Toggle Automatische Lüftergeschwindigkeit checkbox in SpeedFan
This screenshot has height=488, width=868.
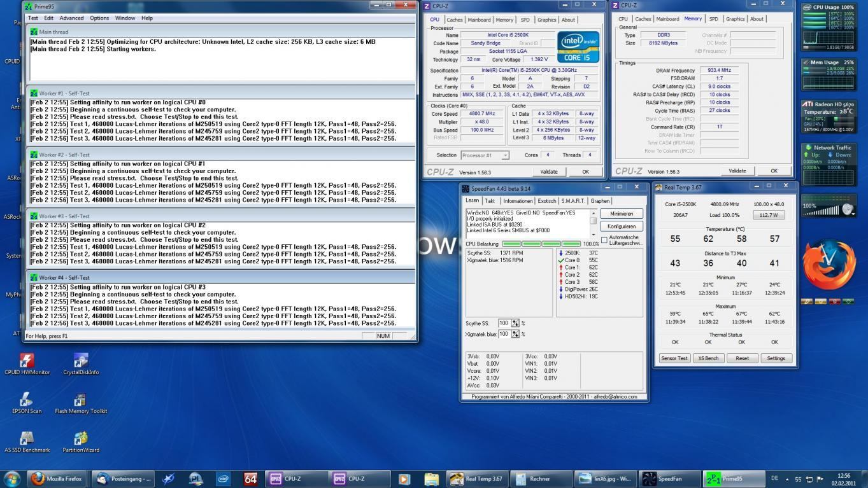coord(604,240)
